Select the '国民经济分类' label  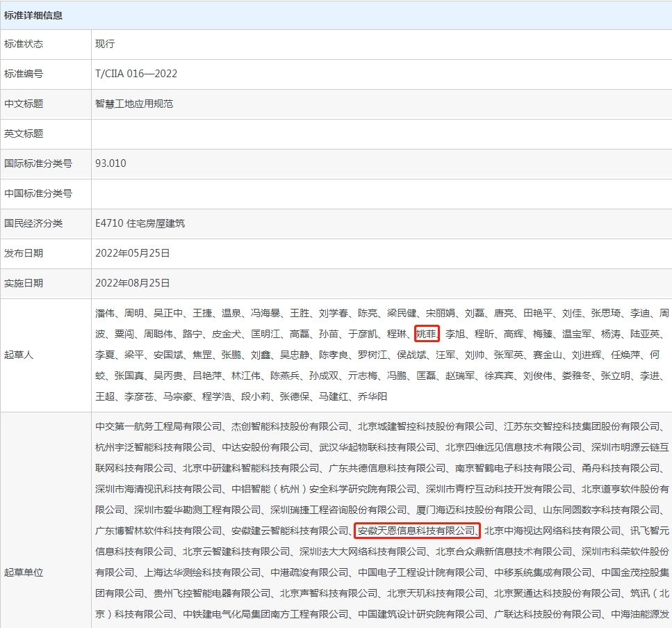pyautogui.click(x=33, y=223)
